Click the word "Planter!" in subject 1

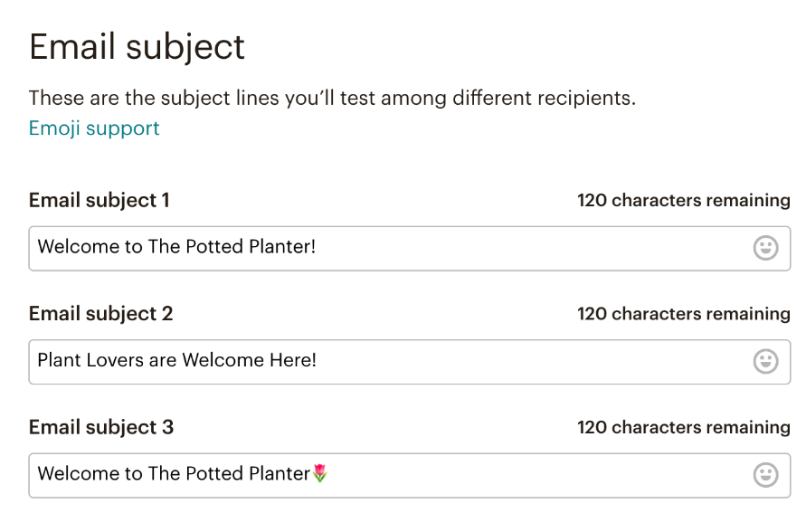(x=281, y=246)
